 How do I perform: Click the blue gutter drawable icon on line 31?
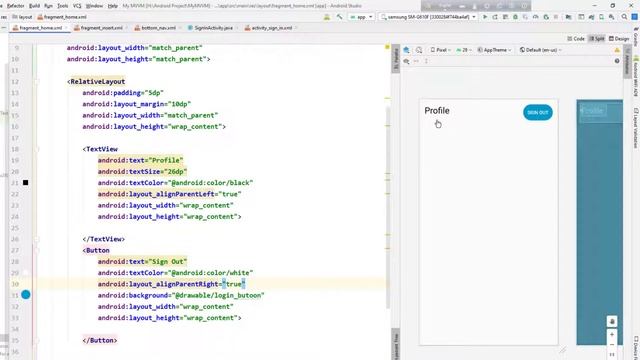(26, 295)
